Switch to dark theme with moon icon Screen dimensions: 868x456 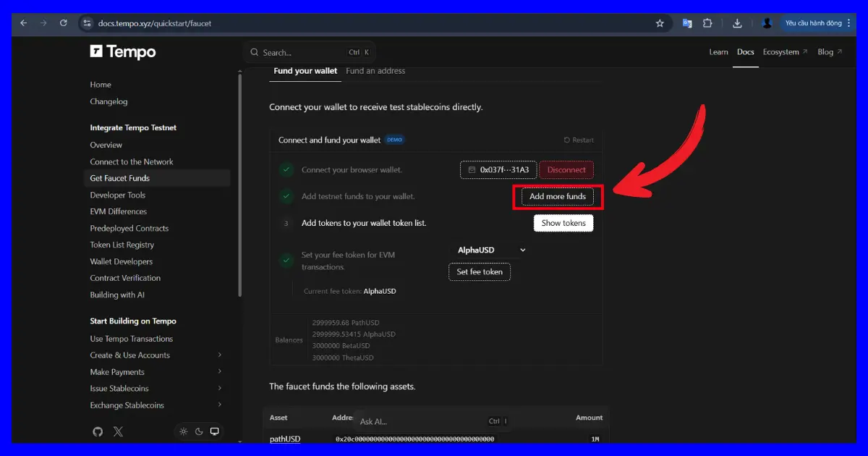click(199, 431)
